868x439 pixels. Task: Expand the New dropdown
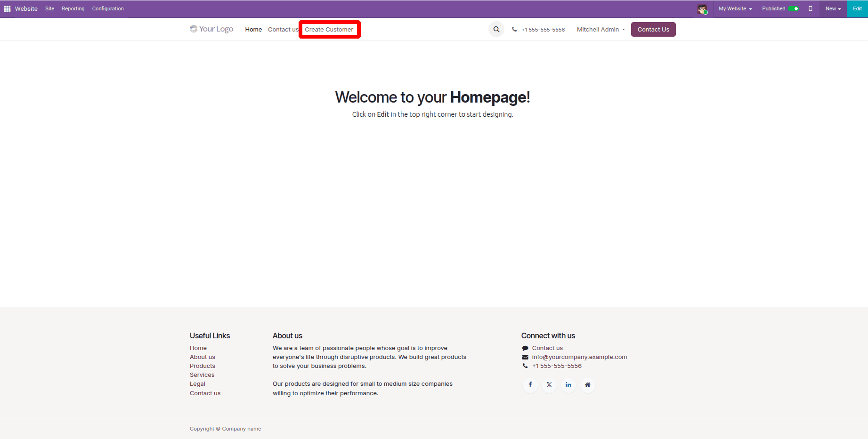pos(833,8)
